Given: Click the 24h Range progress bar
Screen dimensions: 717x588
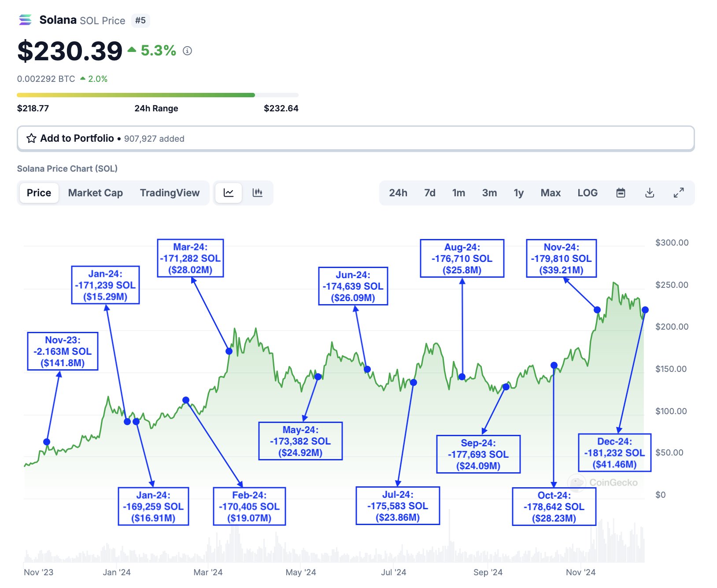Looking at the screenshot, I should tap(157, 95).
